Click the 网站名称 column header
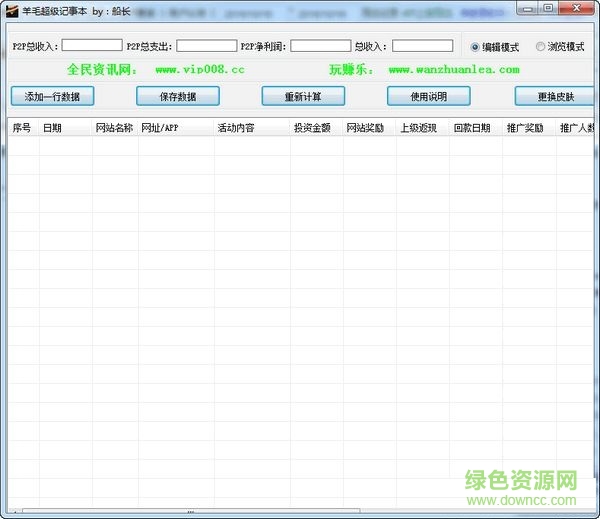Viewport: 600px width, 519px height. (115, 127)
